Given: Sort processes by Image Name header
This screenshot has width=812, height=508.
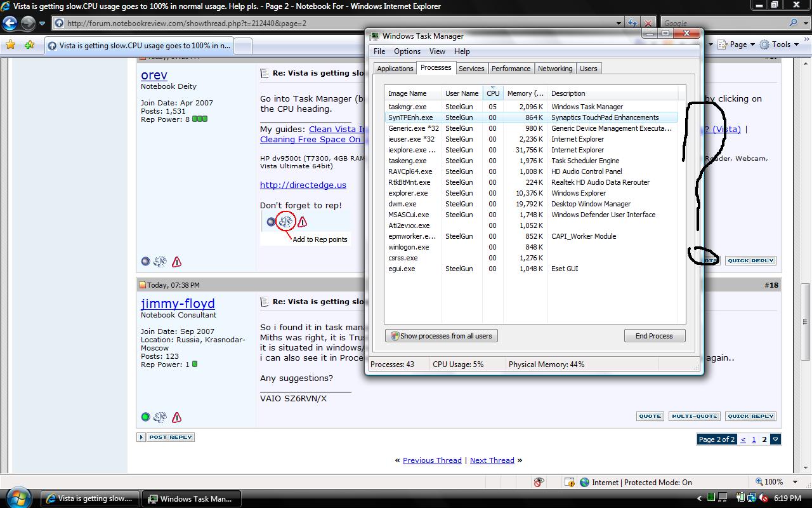Looking at the screenshot, I should tap(412, 93).
